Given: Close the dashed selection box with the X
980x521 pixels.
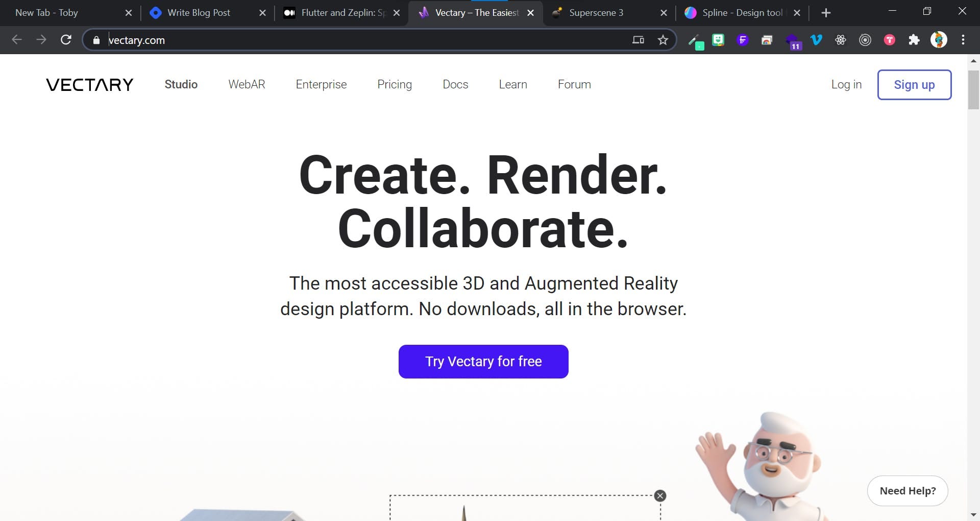Looking at the screenshot, I should [660, 495].
